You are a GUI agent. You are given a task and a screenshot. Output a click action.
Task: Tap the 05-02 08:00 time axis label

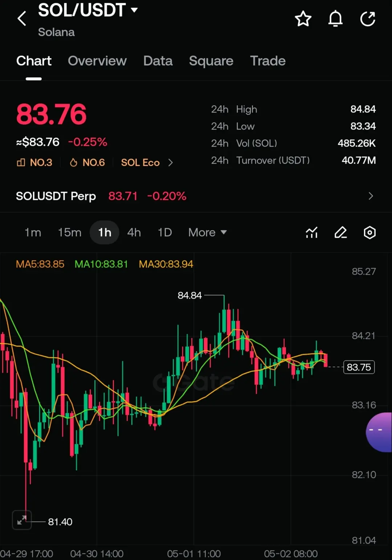coord(291,553)
